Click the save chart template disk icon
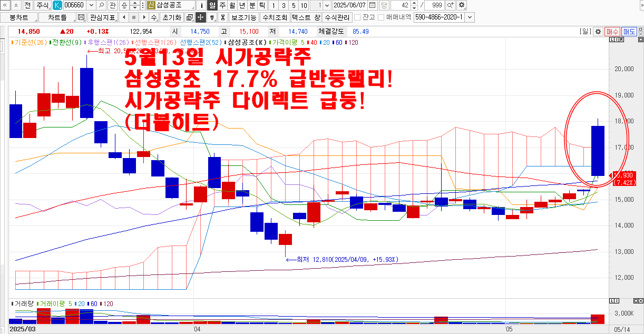Screen dimensions: 644x334 coord(81,17)
